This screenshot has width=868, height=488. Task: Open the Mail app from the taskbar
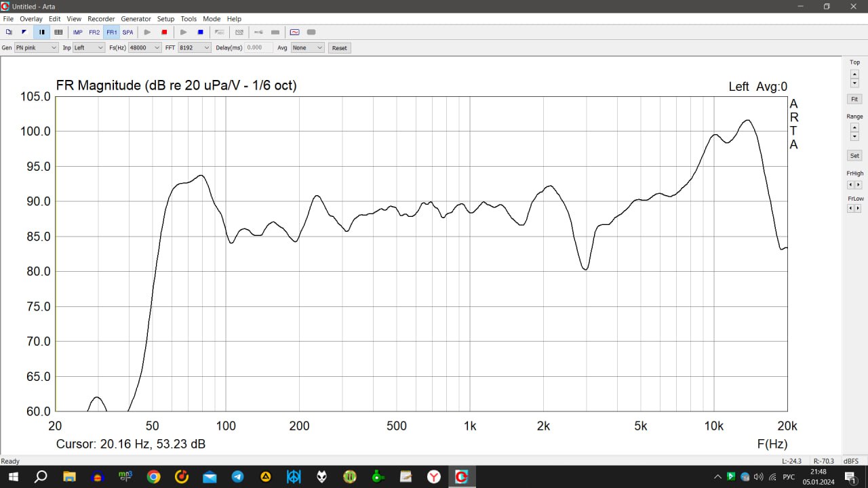(210, 477)
